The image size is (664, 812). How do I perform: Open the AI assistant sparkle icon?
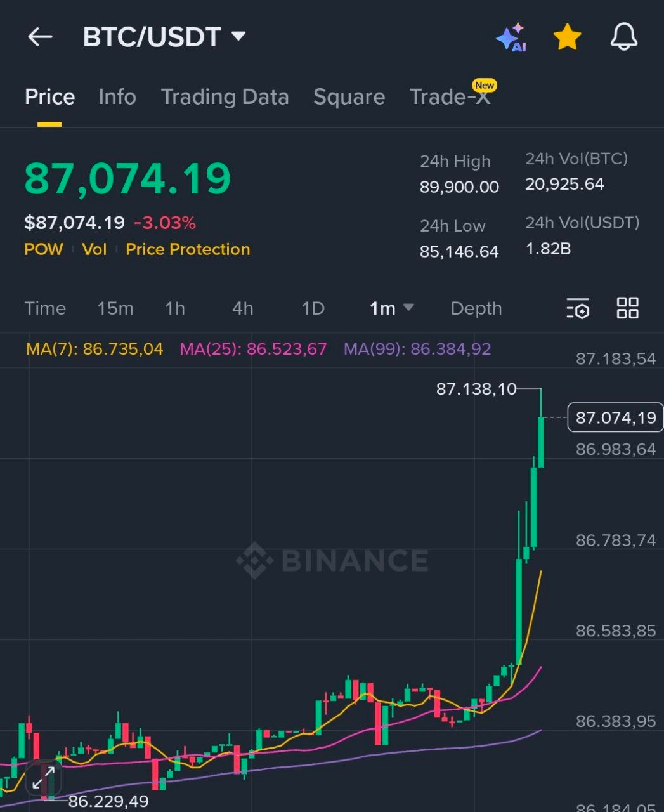pos(511,37)
